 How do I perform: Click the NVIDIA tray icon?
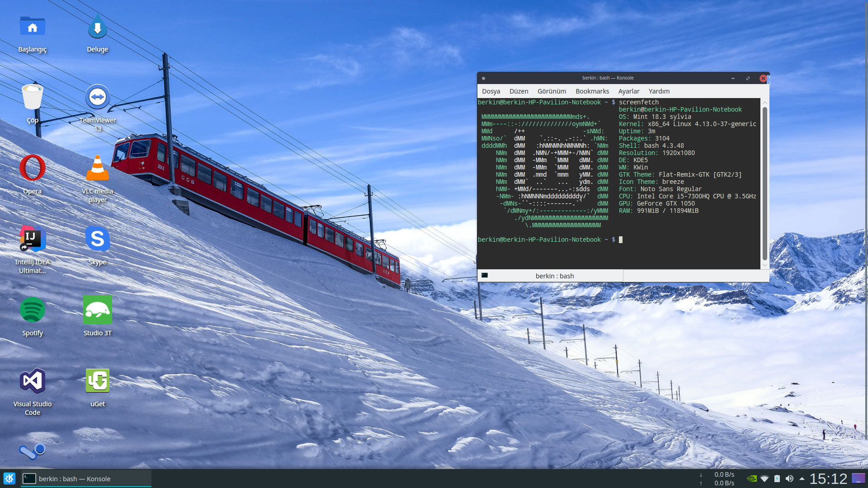(752, 479)
